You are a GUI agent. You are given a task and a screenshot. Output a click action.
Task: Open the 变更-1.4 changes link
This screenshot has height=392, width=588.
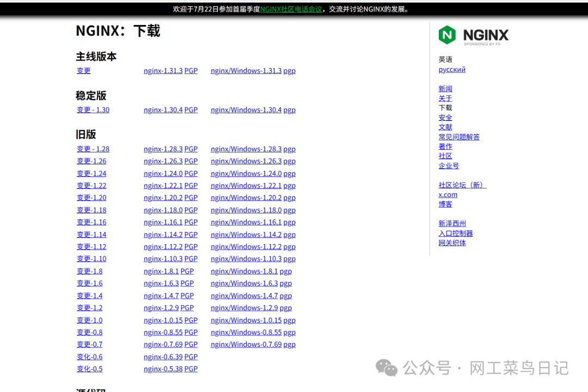coord(90,296)
